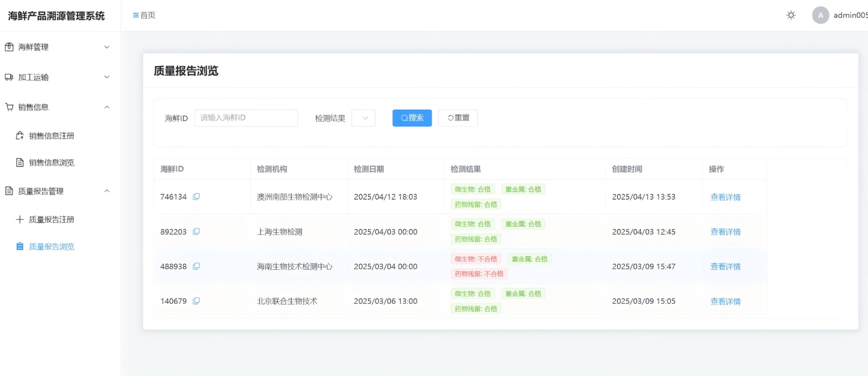This screenshot has width=868, height=376.
Task: Click the sidebar collapse icon beside 首页
Action: (136, 15)
